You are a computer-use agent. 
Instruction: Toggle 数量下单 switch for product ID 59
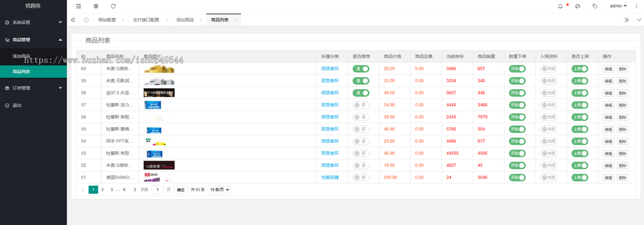[x=517, y=81]
